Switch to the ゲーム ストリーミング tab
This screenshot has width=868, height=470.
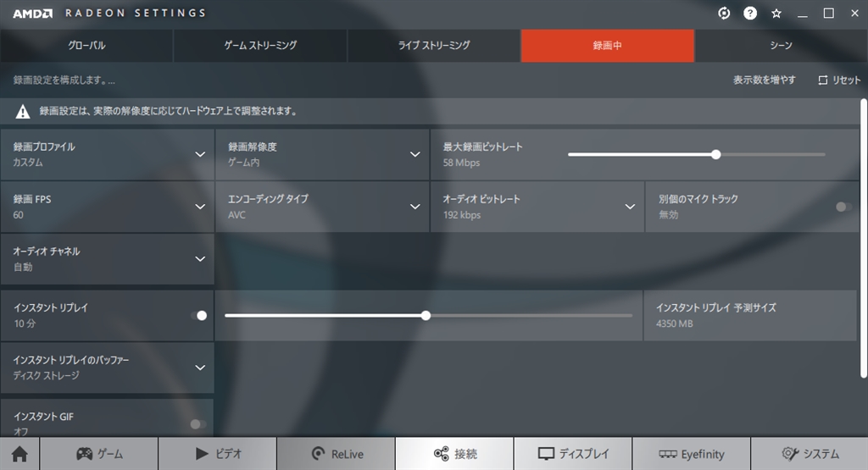[x=260, y=46]
